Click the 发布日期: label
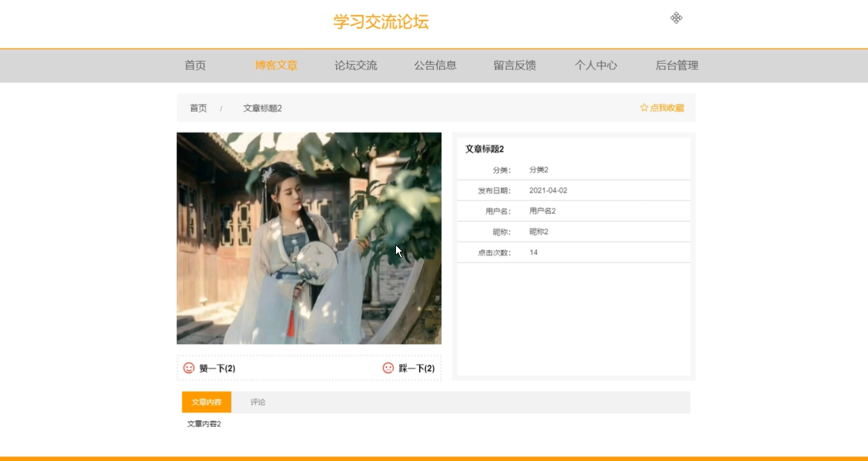The height and width of the screenshot is (461, 868). 494,190
